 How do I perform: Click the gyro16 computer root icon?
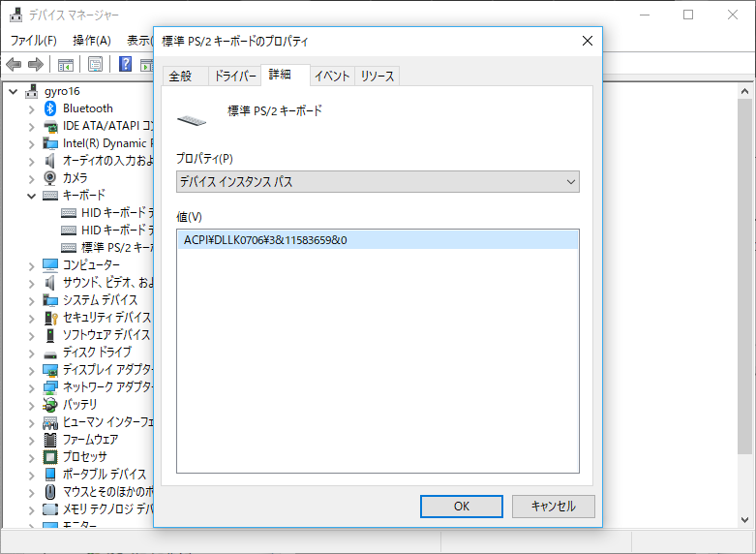[x=32, y=91]
